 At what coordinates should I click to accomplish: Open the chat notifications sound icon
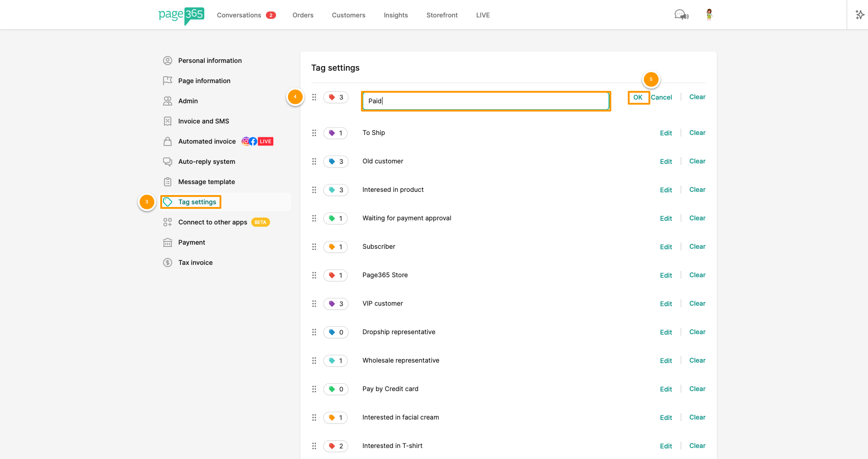[x=681, y=15]
